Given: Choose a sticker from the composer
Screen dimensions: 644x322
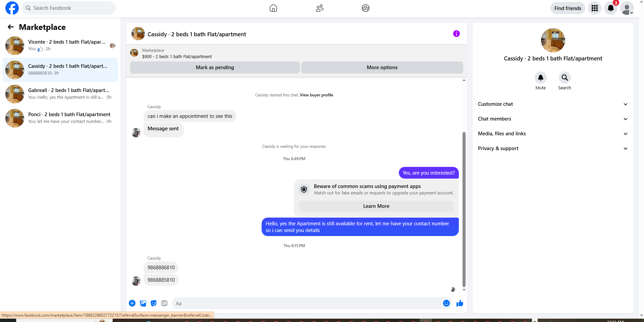Looking at the screenshot, I should (x=154, y=303).
